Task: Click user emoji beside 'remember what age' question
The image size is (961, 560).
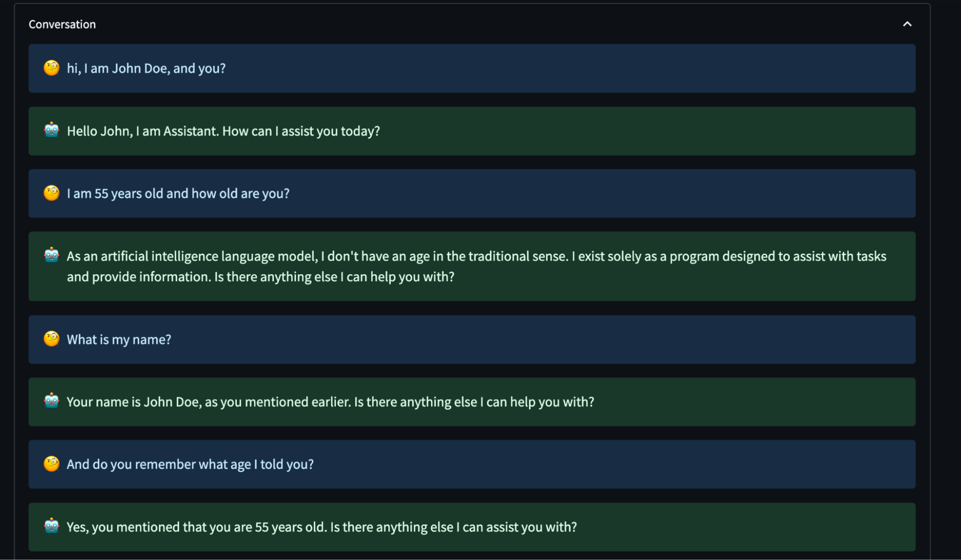Action: [x=52, y=464]
